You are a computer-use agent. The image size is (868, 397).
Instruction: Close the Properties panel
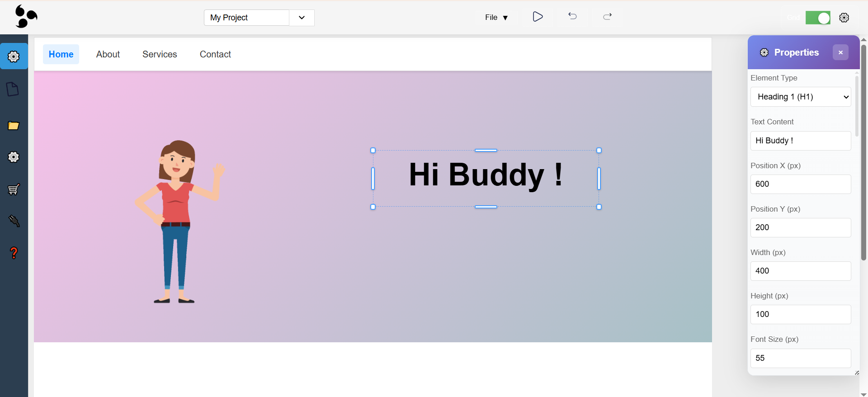[x=840, y=52]
